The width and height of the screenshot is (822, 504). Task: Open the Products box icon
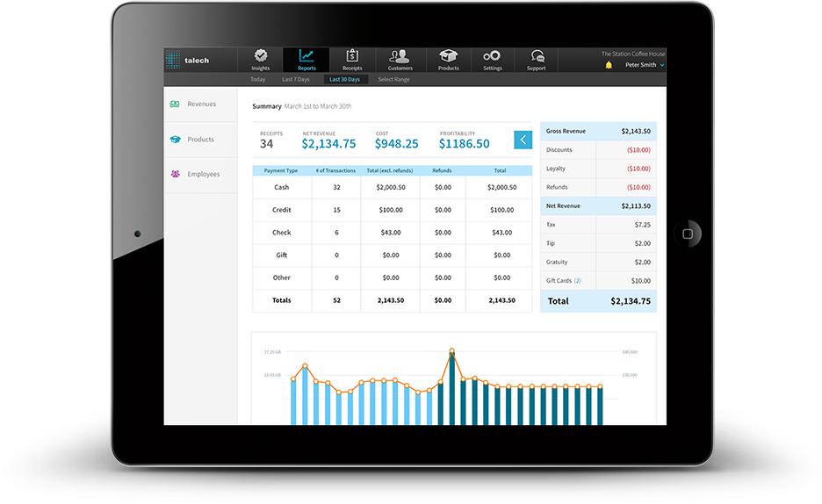(x=449, y=56)
